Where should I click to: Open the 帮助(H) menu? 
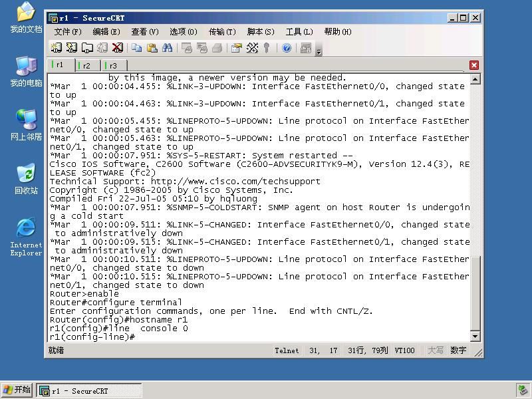pos(338,32)
